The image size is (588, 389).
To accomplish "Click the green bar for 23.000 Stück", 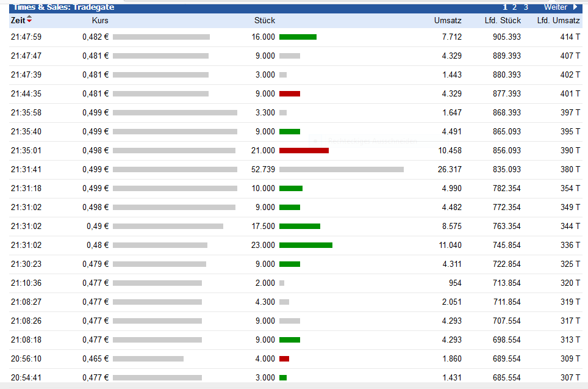I will pyautogui.click(x=306, y=245).
